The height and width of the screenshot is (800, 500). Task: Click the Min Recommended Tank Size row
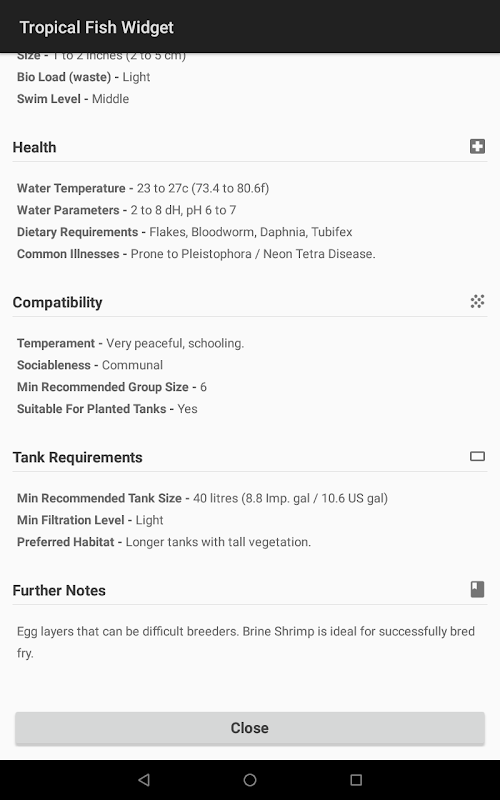click(203, 498)
